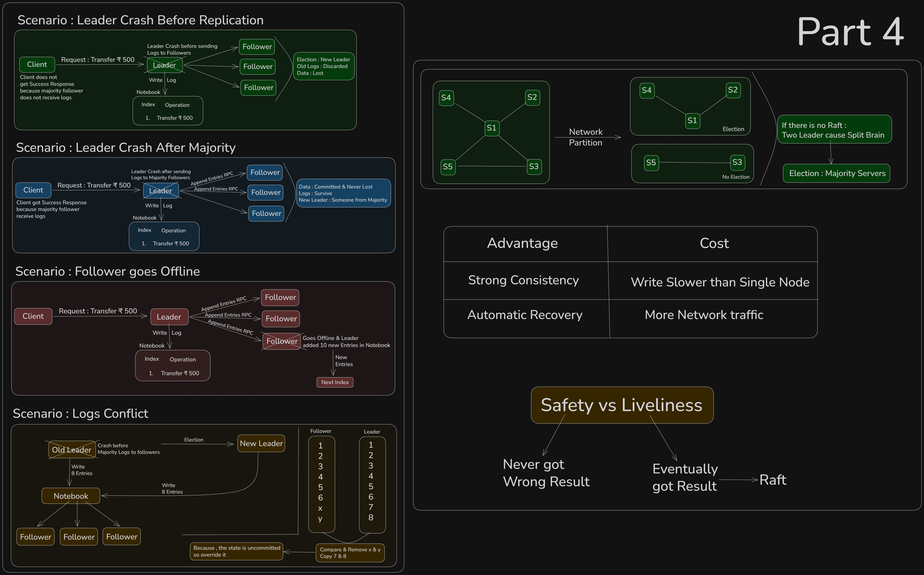Select the "Write Slower than Single Node" cell
The image size is (924, 575).
pyautogui.click(x=720, y=282)
